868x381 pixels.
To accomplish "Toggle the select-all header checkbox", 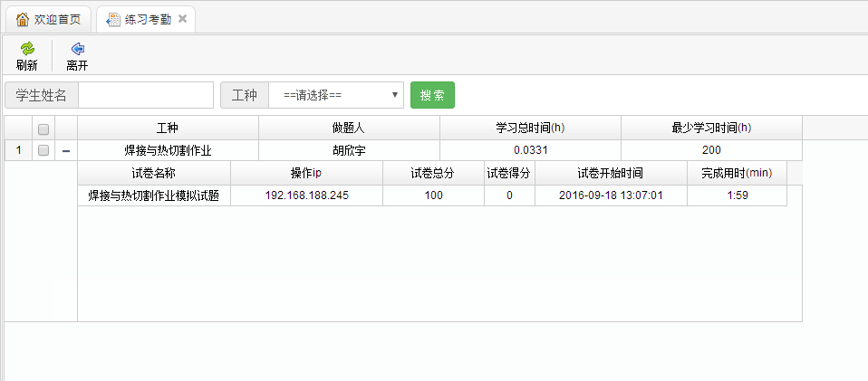I will 43,129.
